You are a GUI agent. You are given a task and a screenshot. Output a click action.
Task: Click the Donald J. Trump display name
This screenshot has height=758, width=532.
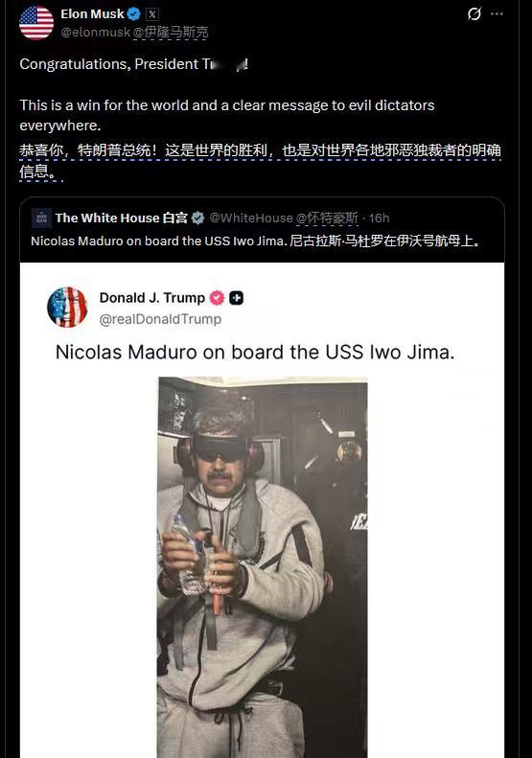[152, 298]
